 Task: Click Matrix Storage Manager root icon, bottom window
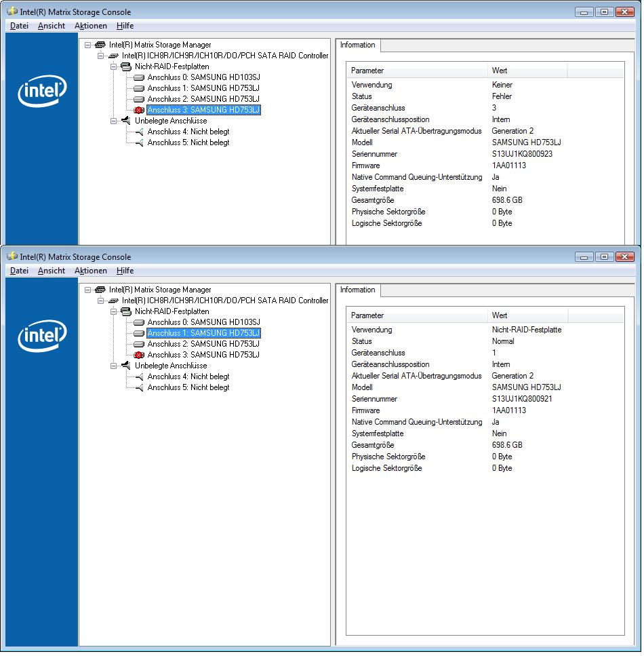click(x=100, y=290)
